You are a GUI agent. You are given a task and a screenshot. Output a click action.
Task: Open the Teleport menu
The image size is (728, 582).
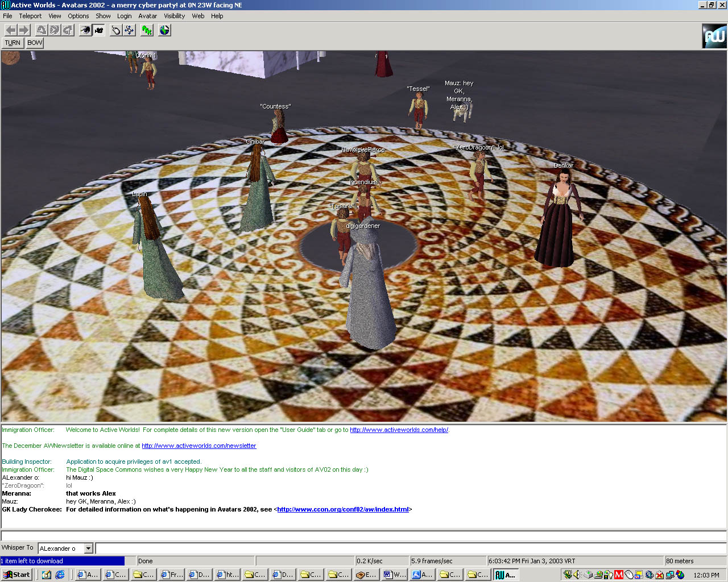click(30, 16)
